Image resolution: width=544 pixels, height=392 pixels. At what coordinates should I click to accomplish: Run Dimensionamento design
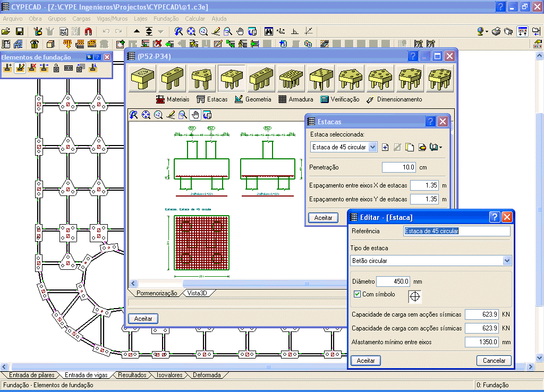pyautogui.click(x=394, y=99)
